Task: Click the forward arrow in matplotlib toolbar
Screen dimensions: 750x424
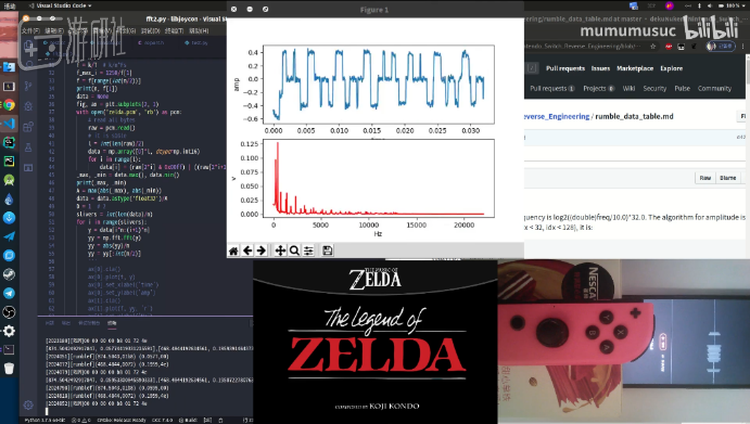Action: (261, 251)
